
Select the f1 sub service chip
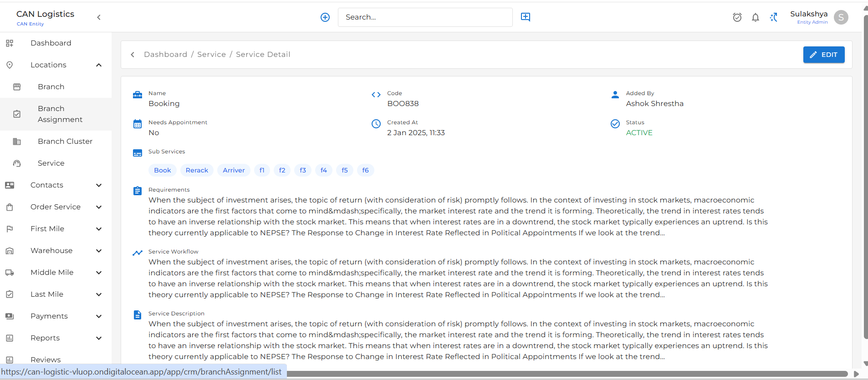click(262, 170)
